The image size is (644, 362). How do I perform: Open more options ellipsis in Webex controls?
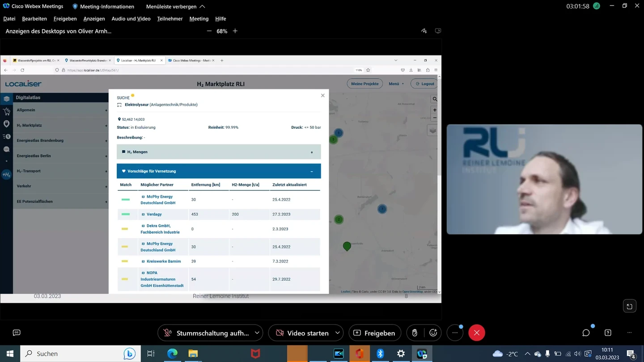click(x=455, y=333)
